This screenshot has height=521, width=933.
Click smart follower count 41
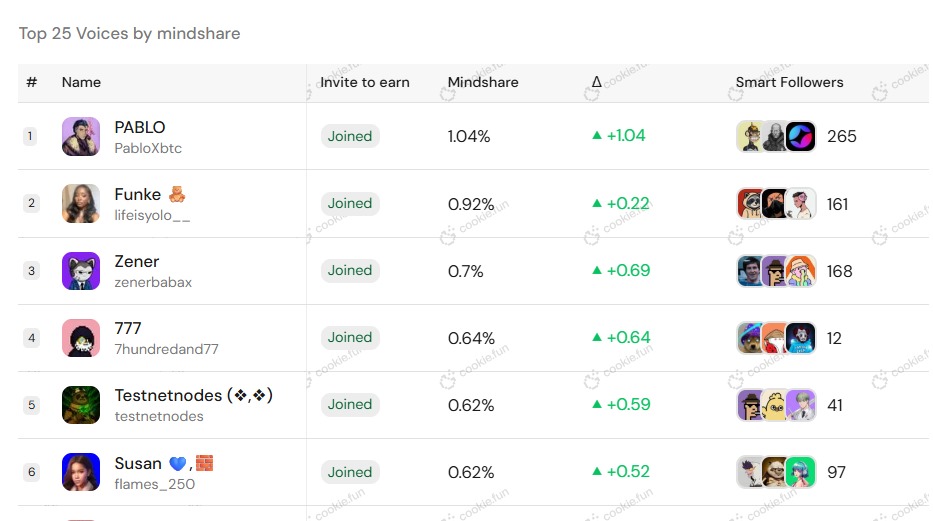click(835, 406)
